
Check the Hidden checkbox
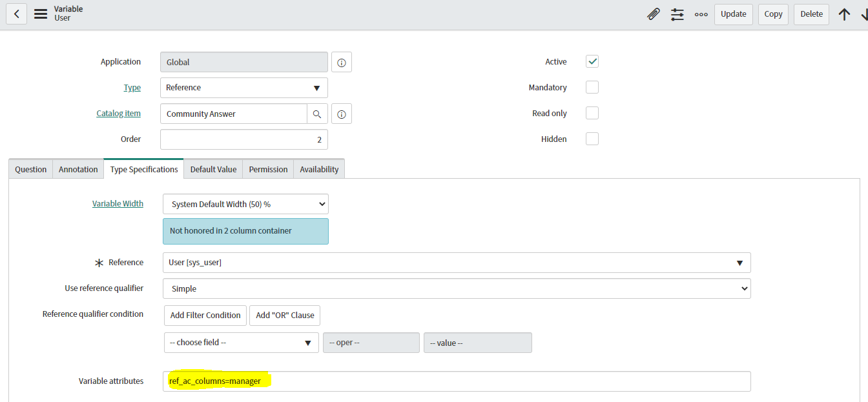pos(592,138)
